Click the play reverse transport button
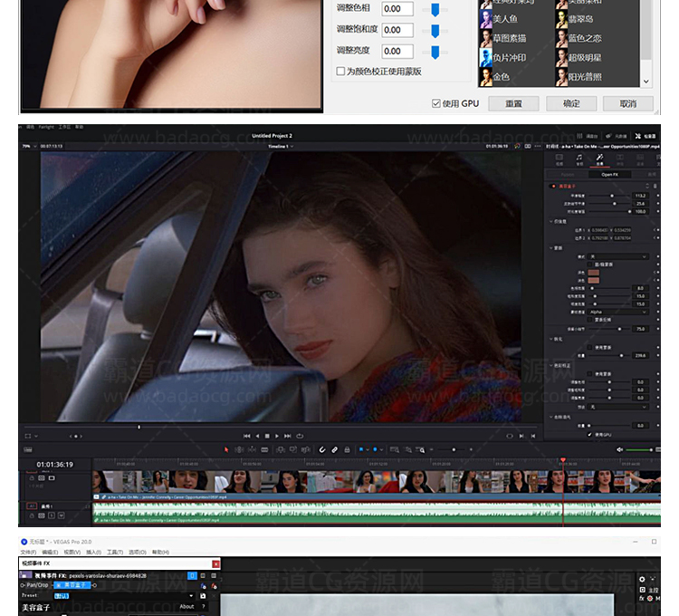Image resolution: width=679 pixels, height=616 pixels. (x=257, y=436)
